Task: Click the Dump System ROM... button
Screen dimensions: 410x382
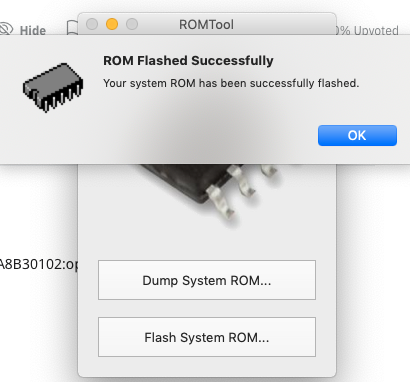Action: click(x=207, y=280)
